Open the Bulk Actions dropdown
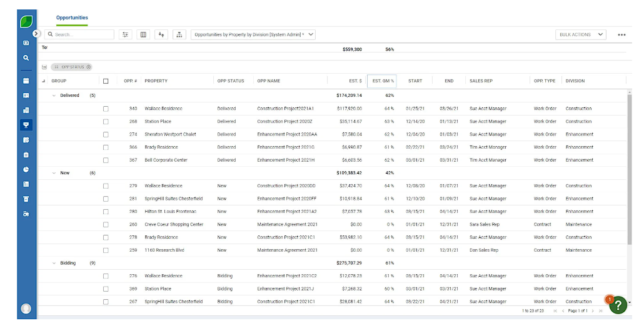 pyautogui.click(x=581, y=35)
